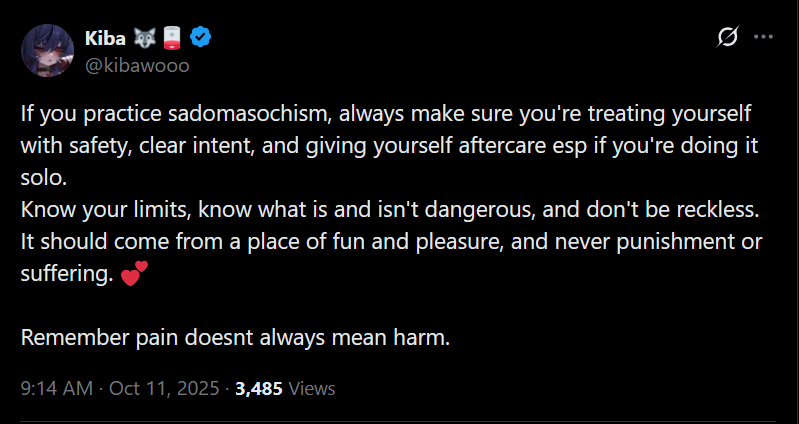Image resolution: width=799 pixels, height=424 pixels.
Task: Click the word sadomasochism in the post
Action: 250,114
